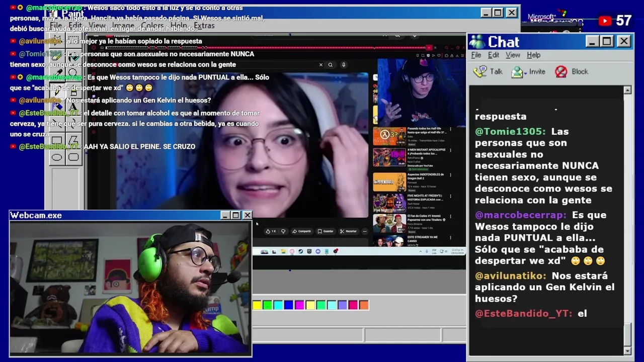Select the Magnifier tool in Paint toolbox
Screen dimensions: 644x362
point(73,72)
